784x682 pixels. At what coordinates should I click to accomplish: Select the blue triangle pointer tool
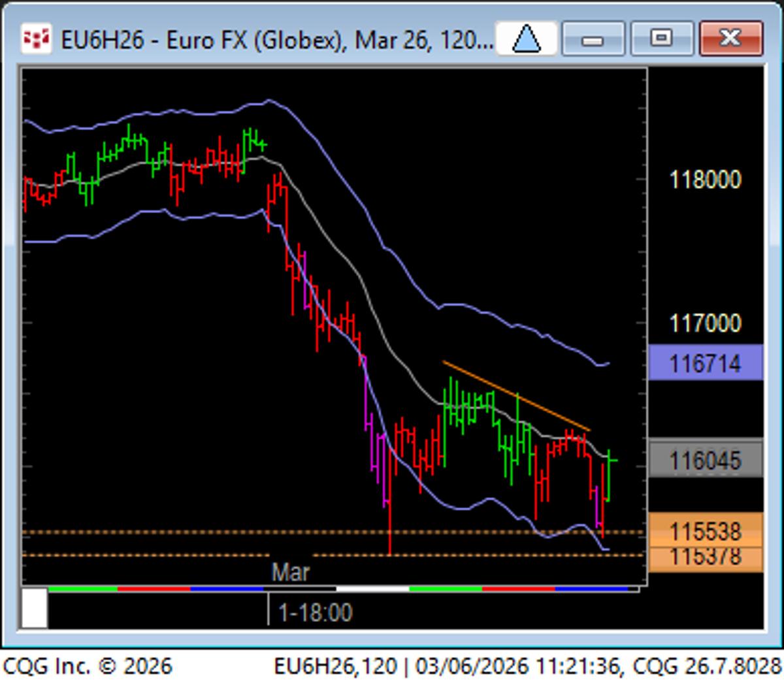click(x=527, y=40)
